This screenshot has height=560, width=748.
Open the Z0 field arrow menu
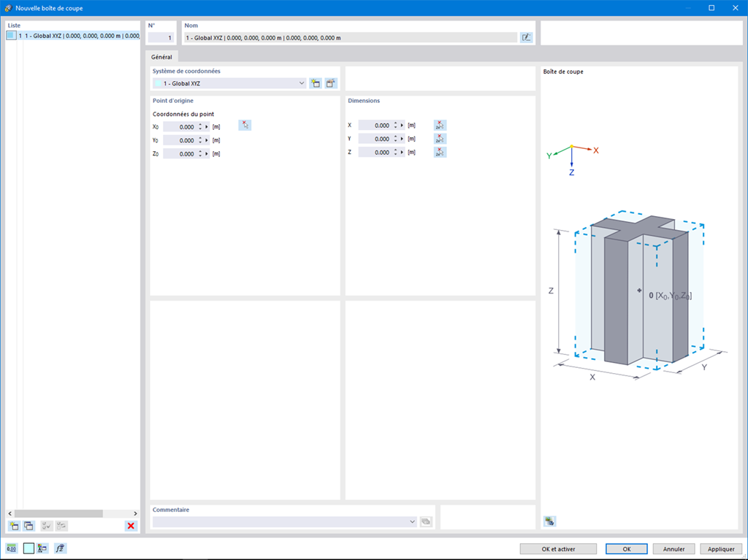click(x=207, y=153)
